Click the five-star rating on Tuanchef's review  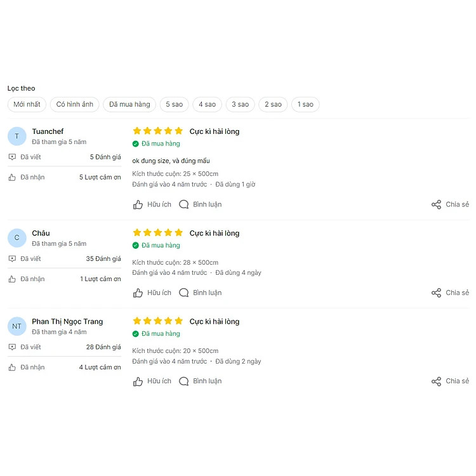point(157,131)
